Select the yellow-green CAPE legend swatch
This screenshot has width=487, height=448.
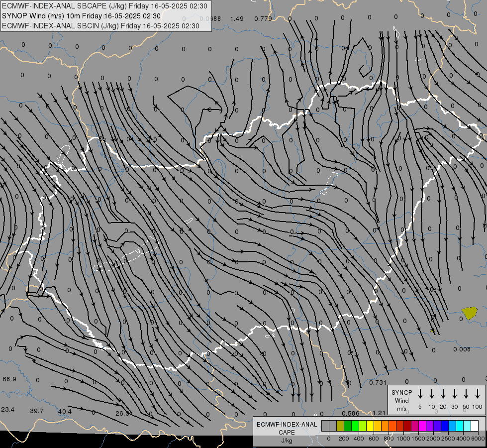coord(363,426)
